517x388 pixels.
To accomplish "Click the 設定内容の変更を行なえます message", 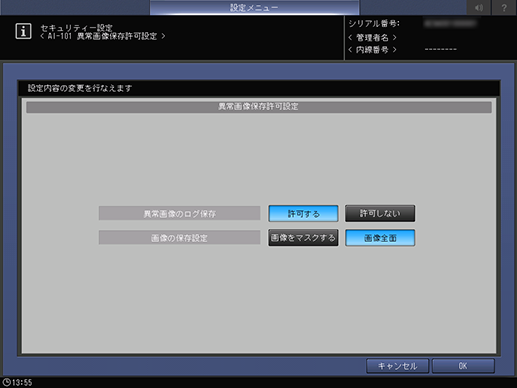I will coord(80,88).
